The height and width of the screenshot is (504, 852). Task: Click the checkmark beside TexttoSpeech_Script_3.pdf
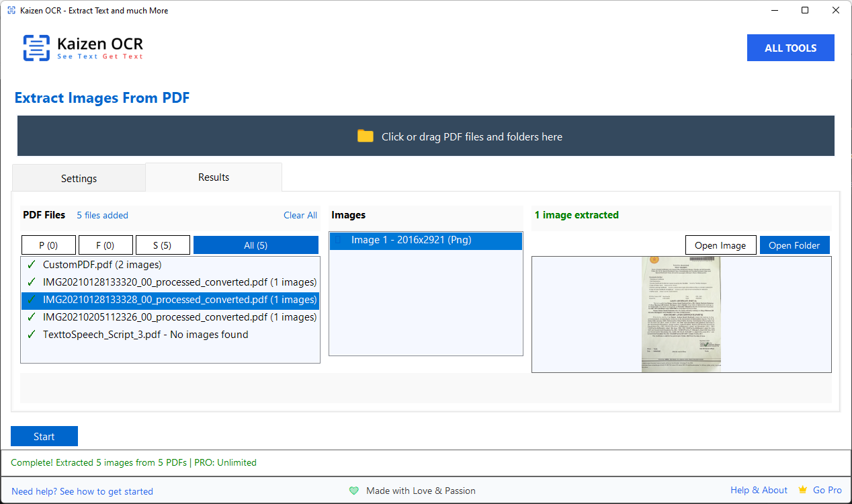31,335
